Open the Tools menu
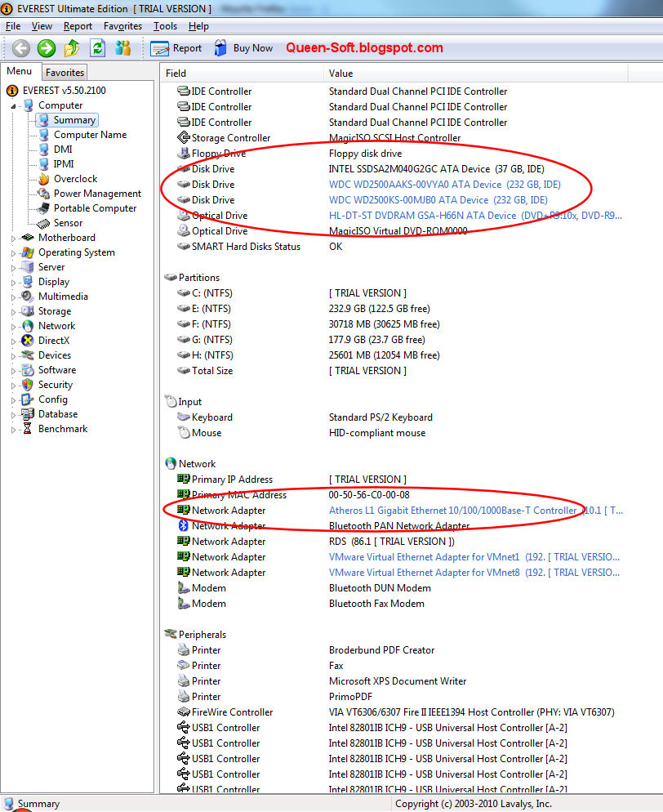Screen dimensions: 663x812 [165, 26]
